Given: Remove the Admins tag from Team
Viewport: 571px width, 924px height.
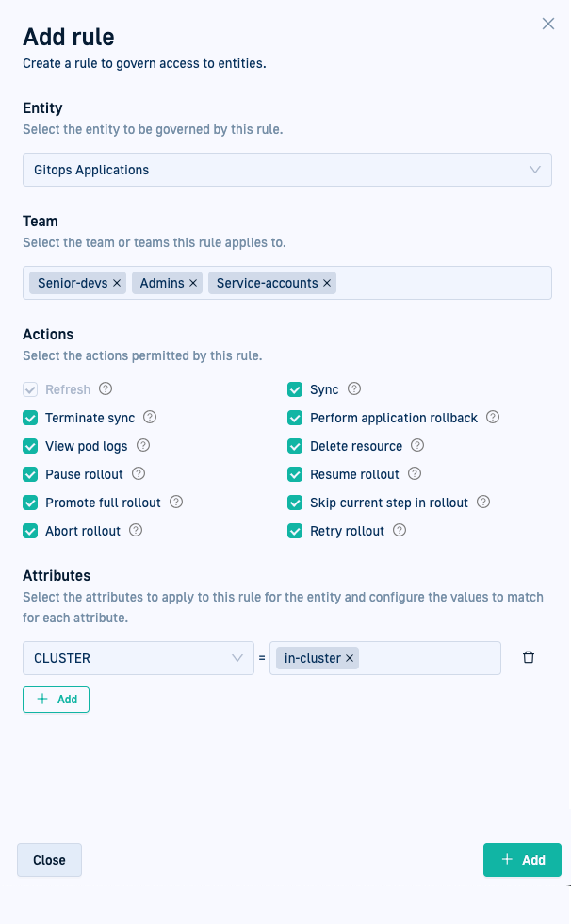Looking at the screenshot, I should point(193,283).
